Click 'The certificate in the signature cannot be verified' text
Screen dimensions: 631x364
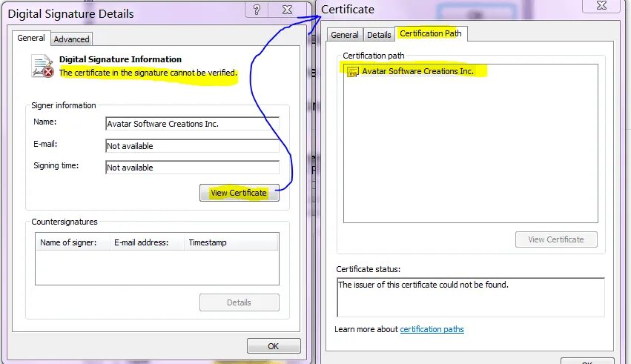148,73
